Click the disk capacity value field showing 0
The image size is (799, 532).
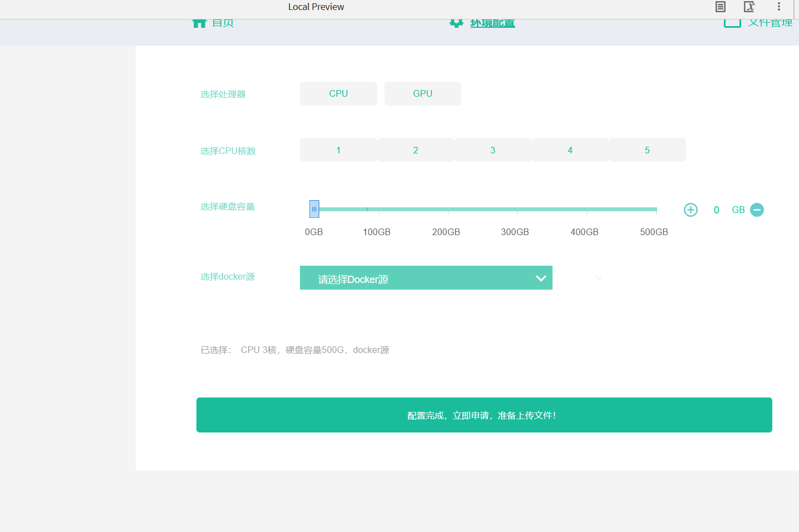click(x=717, y=210)
